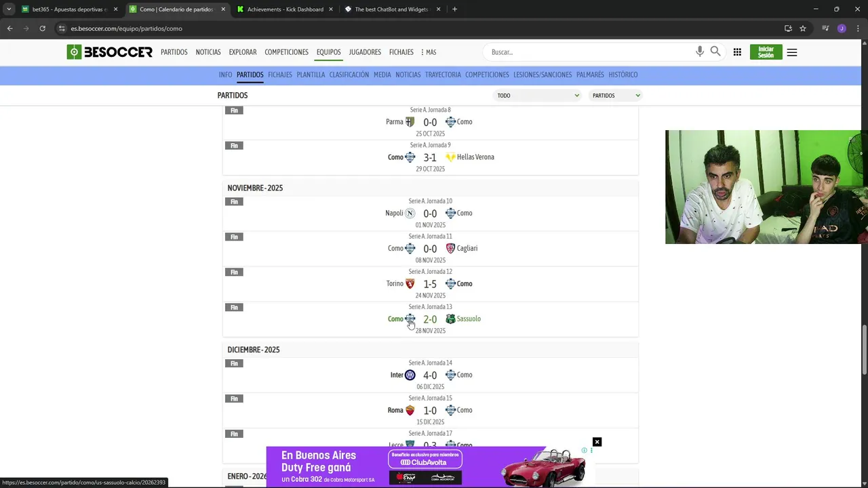Click the ad info icon on banner
The image size is (868, 488).
tap(584, 450)
